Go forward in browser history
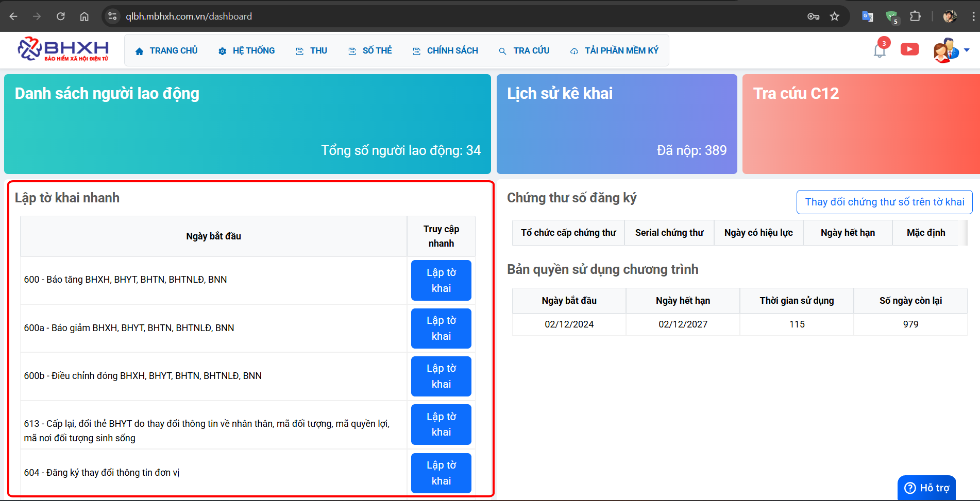This screenshot has width=980, height=501. pos(37,16)
